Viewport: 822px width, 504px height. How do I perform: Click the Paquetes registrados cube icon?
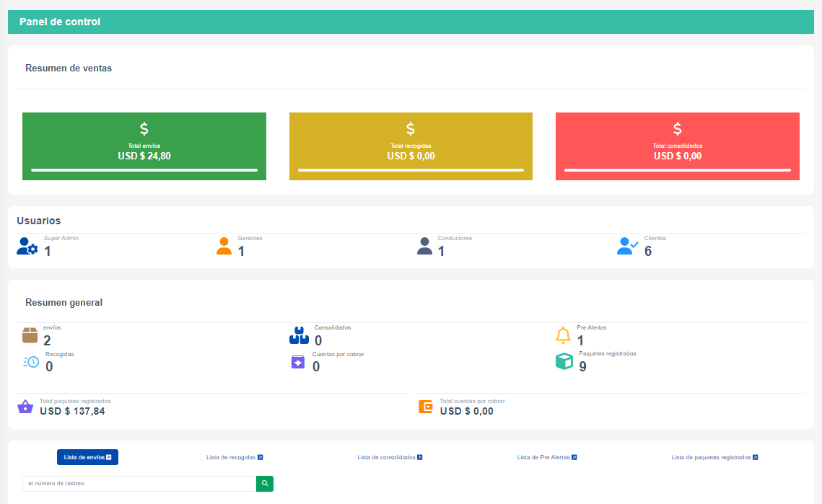[x=564, y=361]
